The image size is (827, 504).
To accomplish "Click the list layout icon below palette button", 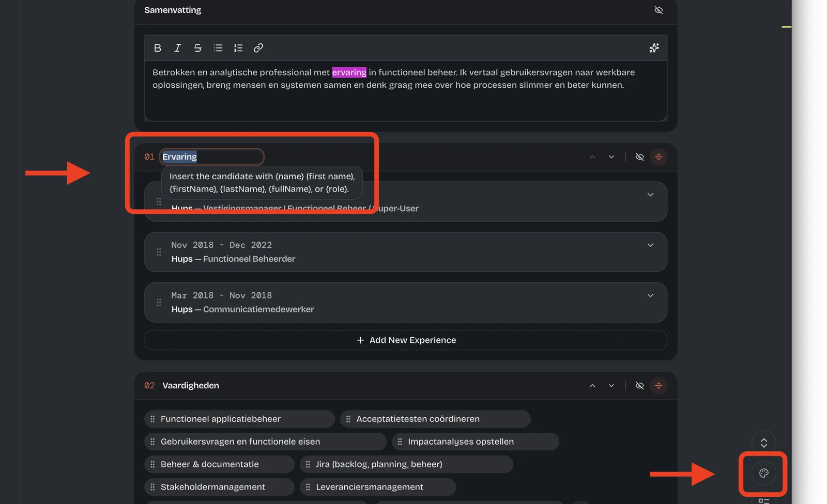I will coord(763,501).
